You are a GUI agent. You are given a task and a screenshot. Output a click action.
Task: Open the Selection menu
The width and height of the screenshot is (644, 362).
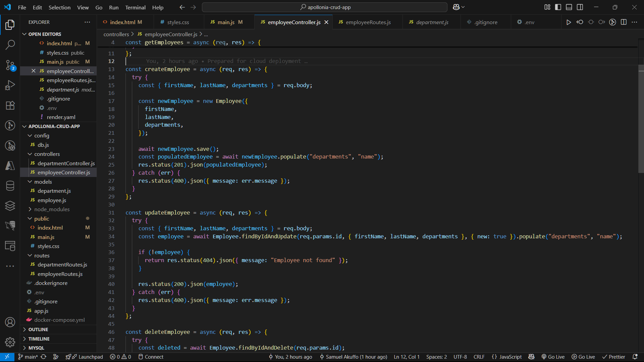[x=59, y=7]
